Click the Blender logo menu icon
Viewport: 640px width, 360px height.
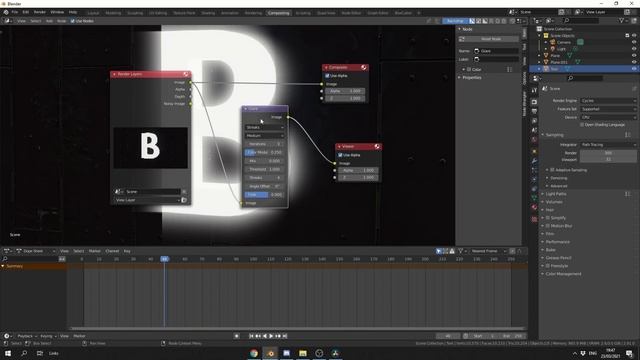click(x=6, y=12)
